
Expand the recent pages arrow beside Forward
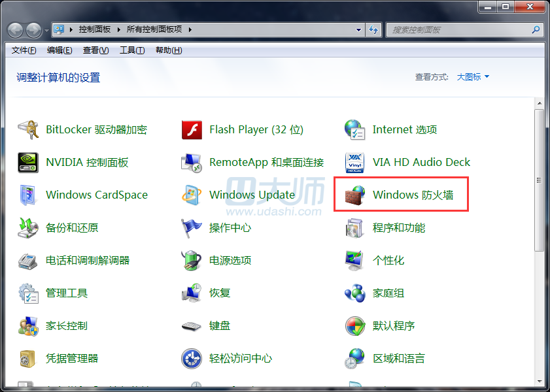point(46,30)
